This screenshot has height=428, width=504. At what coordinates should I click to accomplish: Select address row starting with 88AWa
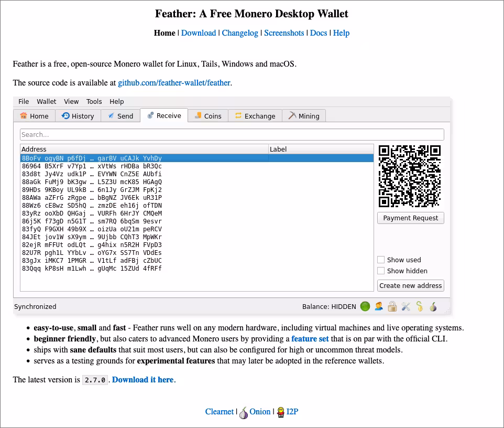pos(196,198)
